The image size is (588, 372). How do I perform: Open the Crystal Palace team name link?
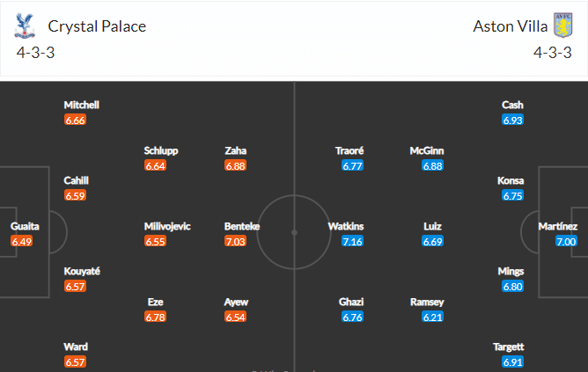pyautogui.click(x=97, y=26)
